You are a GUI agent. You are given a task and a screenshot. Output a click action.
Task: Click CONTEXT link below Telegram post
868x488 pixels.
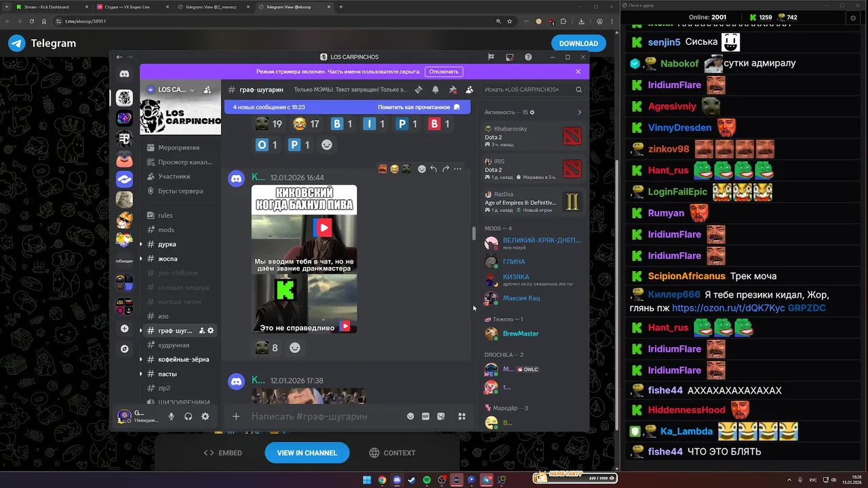point(393,453)
